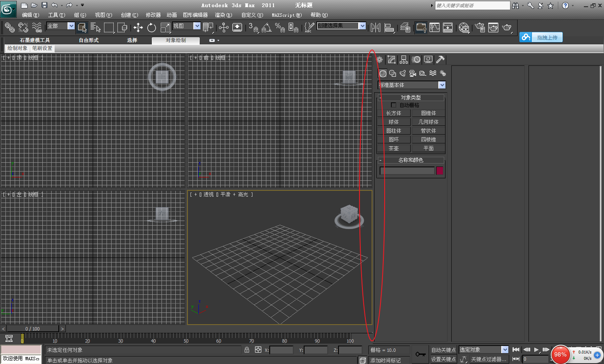This screenshot has width=604, height=364.
Task: Open the Rendered Frame Window icon
Action: 493,28
